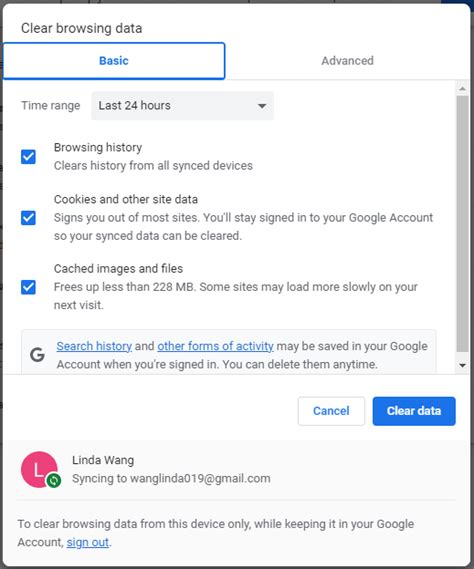This screenshot has height=569, width=474.
Task: Click the Clear data button
Action: pos(414,411)
